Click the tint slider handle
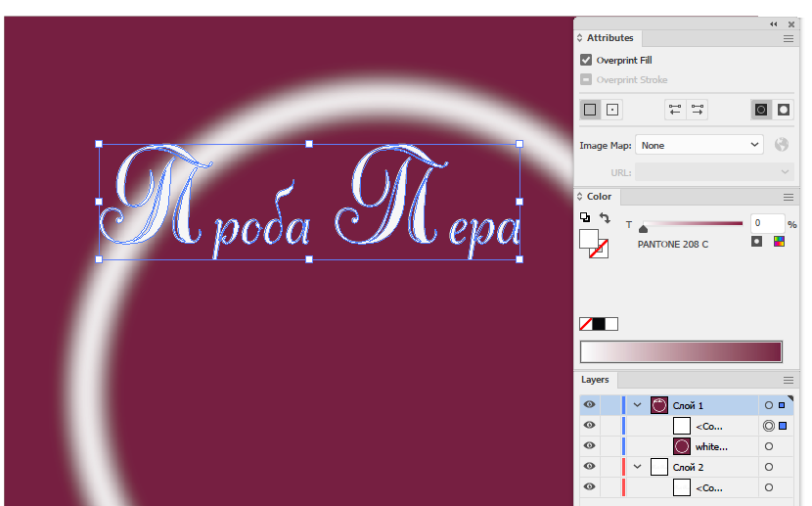The width and height of the screenshot is (812, 506). pos(643,228)
